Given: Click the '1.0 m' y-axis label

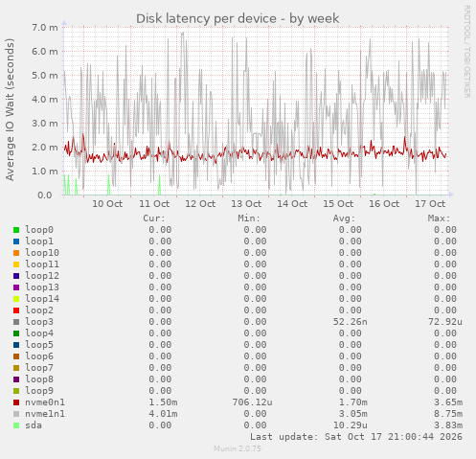Looking at the screenshot, I should coord(45,172).
